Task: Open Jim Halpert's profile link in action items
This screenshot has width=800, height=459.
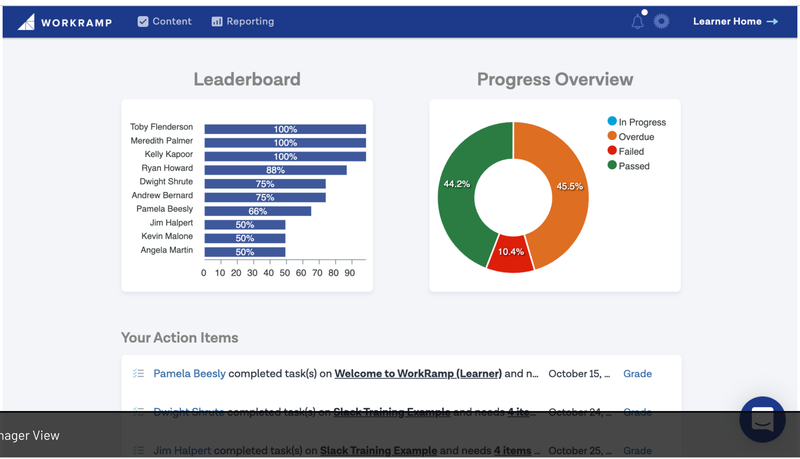Action: [182, 450]
